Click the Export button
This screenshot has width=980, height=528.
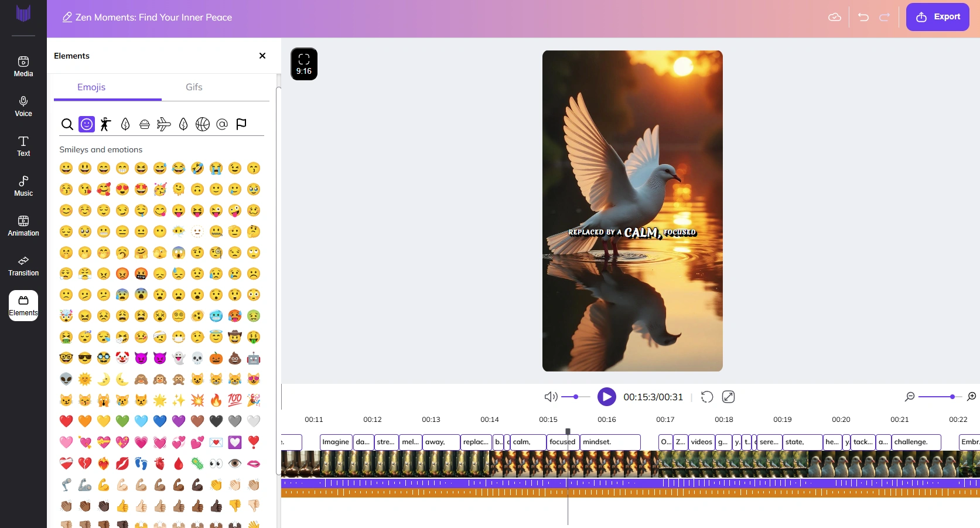[x=938, y=17]
